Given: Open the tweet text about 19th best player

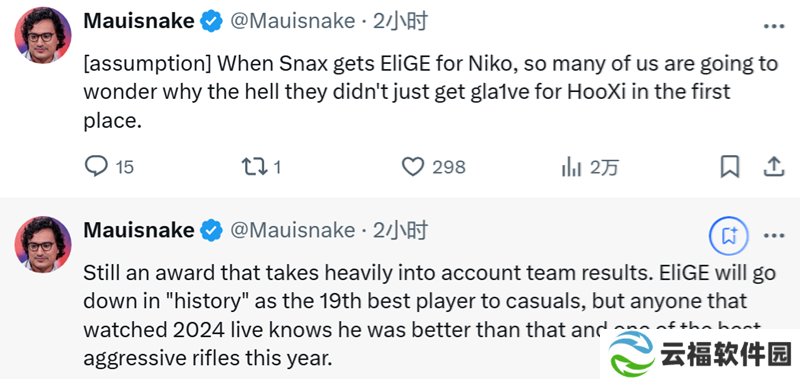Looking at the screenshot, I should (430, 316).
